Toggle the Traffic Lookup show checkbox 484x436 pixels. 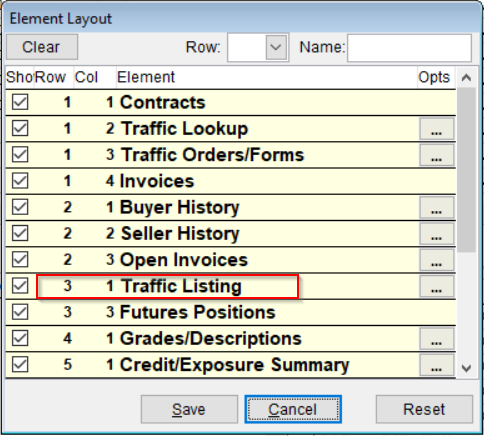click(x=20, y=128)
